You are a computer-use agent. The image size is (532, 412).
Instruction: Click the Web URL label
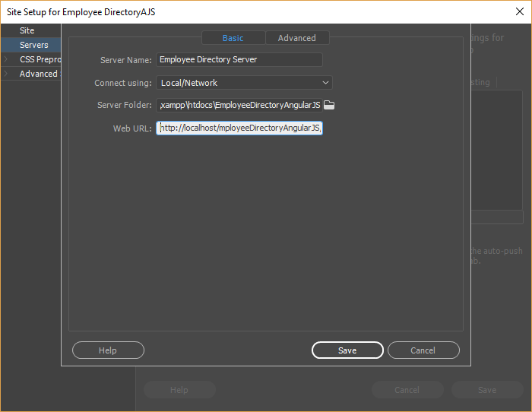[x=132, y=128]
